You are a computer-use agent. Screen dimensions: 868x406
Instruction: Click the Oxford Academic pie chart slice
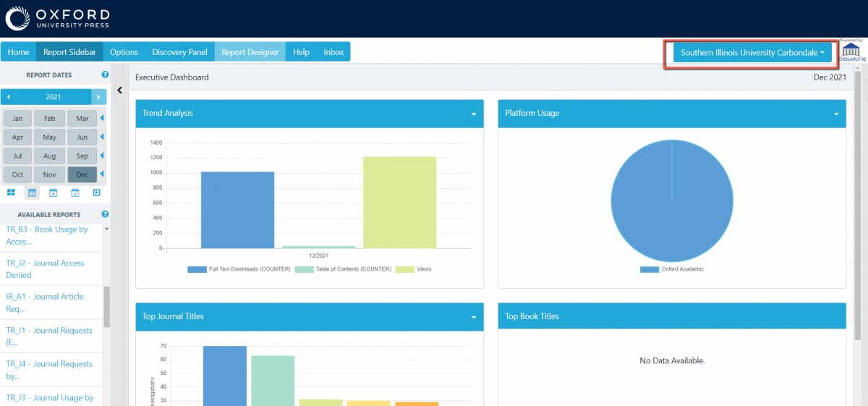672,200
